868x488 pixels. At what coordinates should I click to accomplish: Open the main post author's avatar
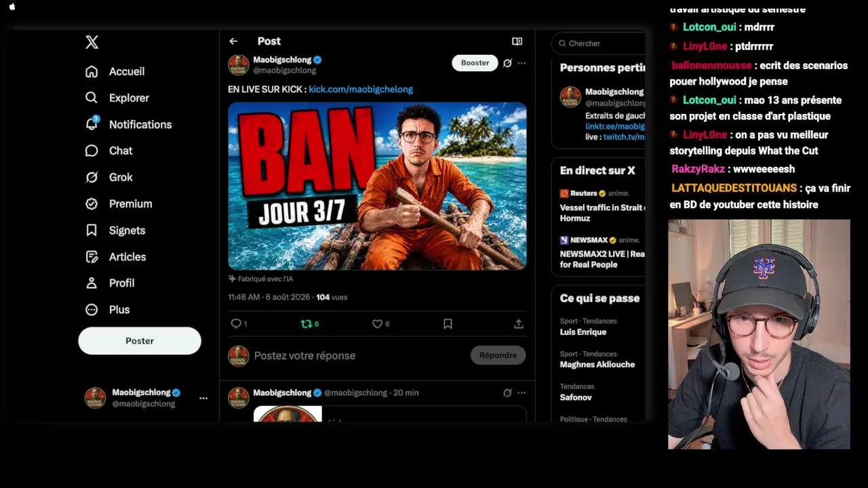click(x=239, y=65)
